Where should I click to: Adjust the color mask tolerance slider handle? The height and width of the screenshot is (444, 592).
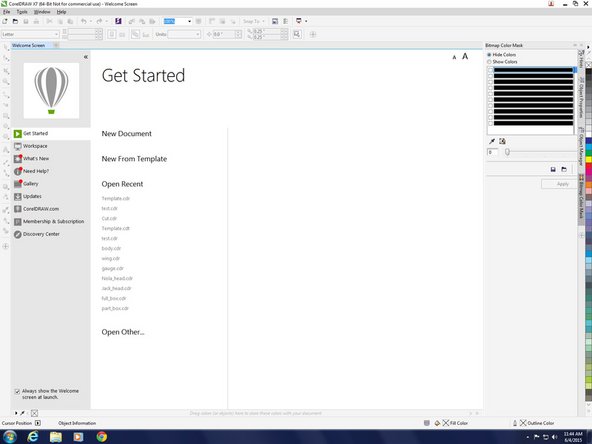507,152
